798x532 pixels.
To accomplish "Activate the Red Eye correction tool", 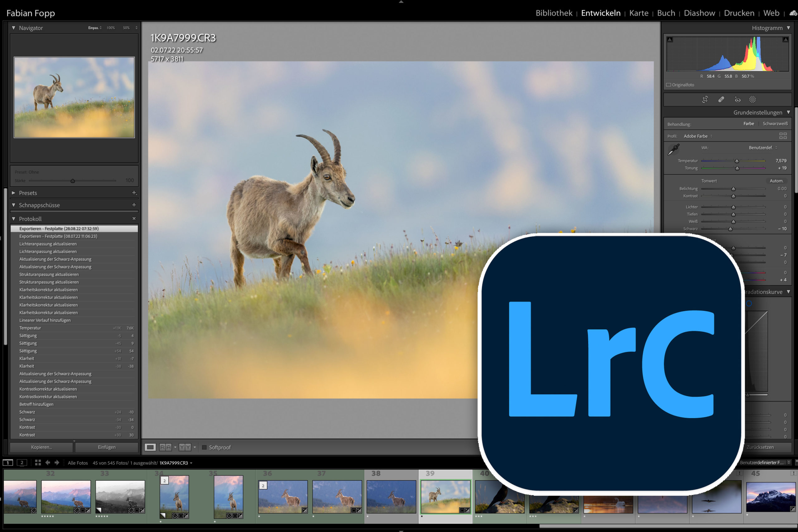I will point(737,99).
